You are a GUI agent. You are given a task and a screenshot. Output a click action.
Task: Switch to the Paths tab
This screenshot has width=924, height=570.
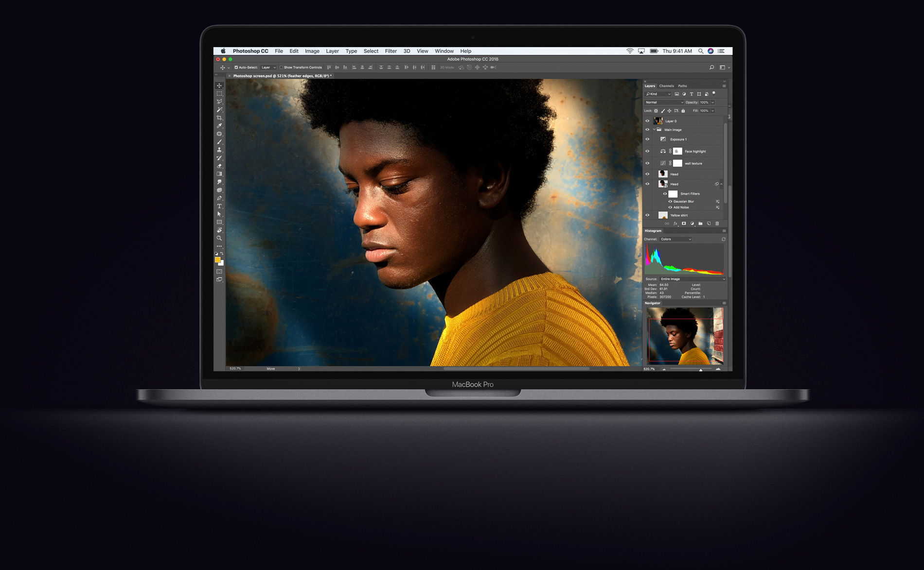pos(683,86)
